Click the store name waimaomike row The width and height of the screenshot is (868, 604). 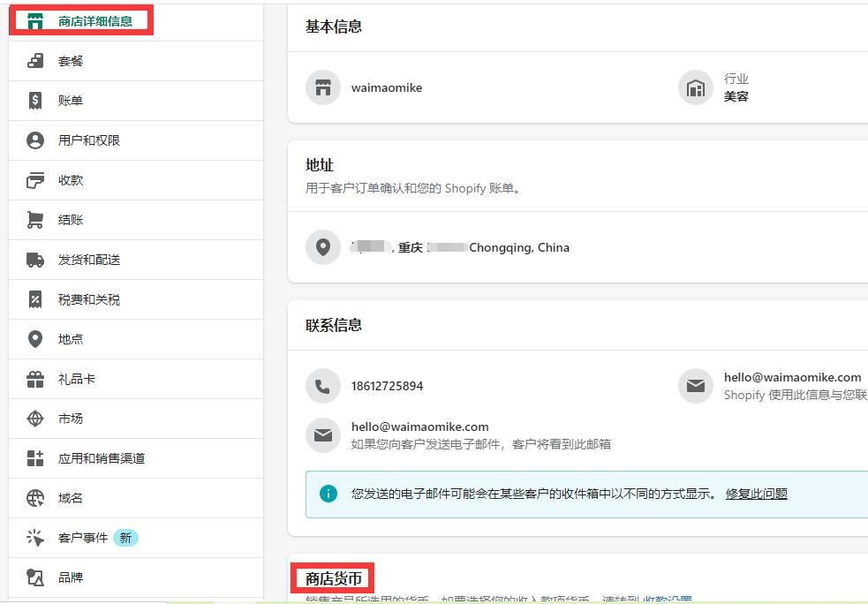[387, 87]
